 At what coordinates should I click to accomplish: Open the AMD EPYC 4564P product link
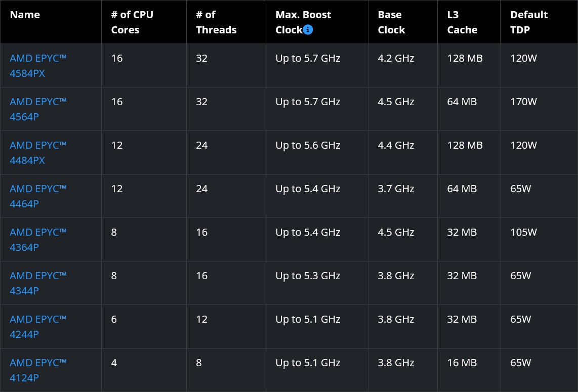pos(38,109)
